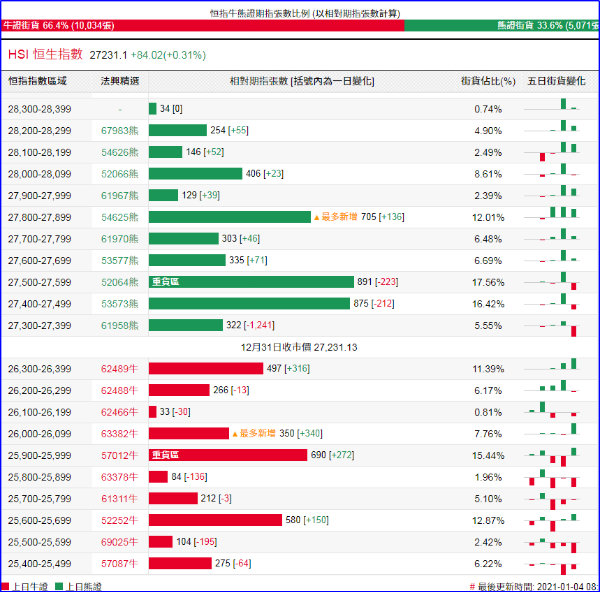Click five-day sparkline in 27,800-27,899 row

pyautogui.click(x=552, y=213)
